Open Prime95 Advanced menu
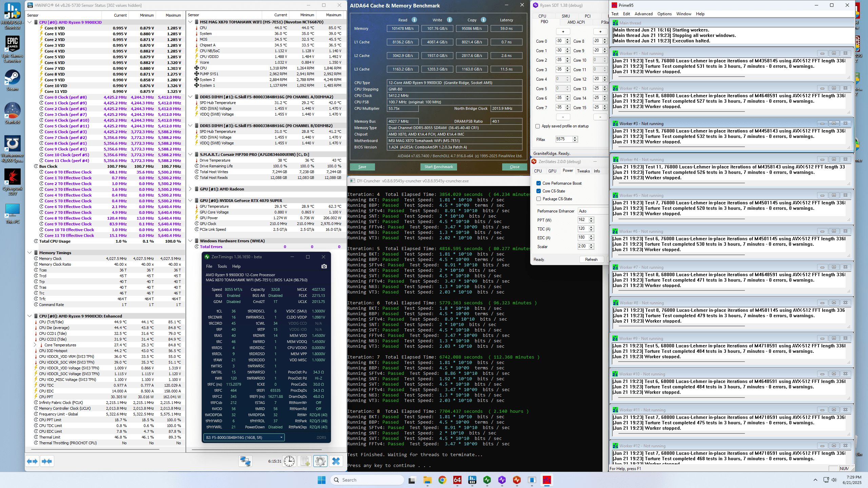The width and height of the screenshot is (868, 488). pyautogui.click(x=643, y=14)
